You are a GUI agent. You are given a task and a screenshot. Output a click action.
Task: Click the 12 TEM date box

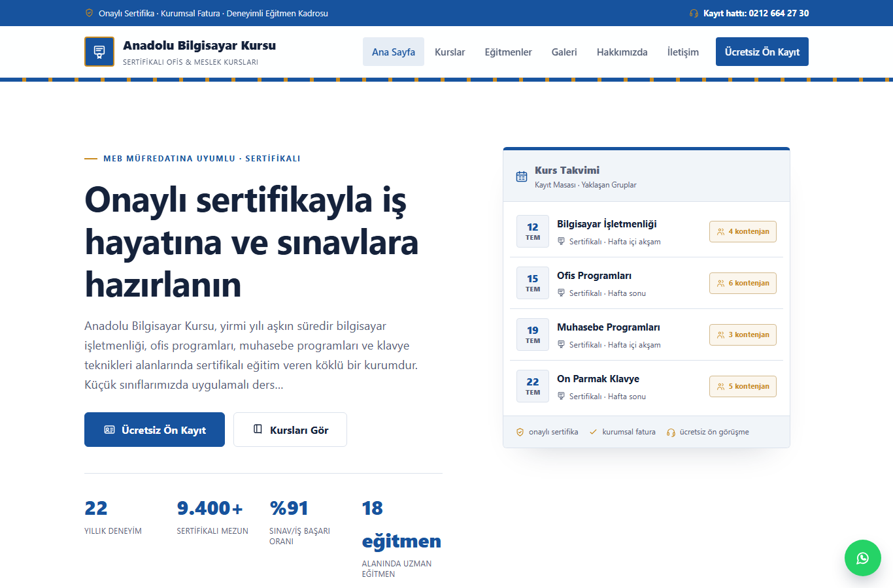(x=533, y=231)
